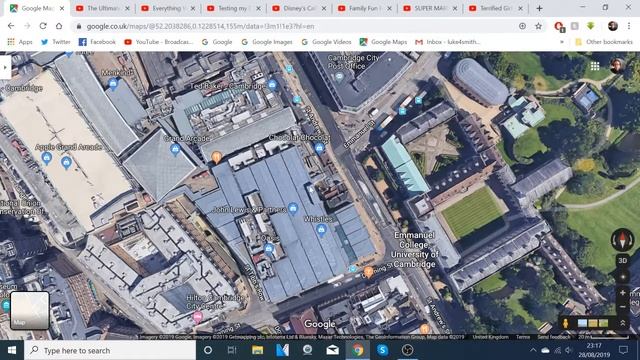Reload the page
Viewport: 640px width, 360px height.
pyautogui.click(x=43, y=26)
